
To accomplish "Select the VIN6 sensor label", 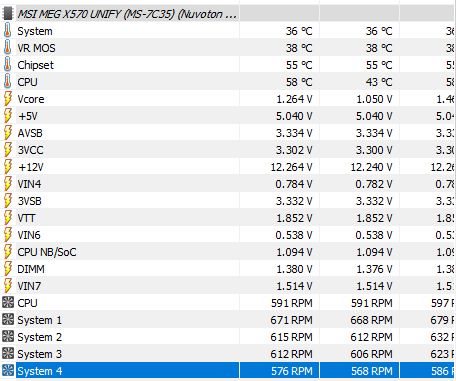I will pyautogui.click(x=29, y=235).
